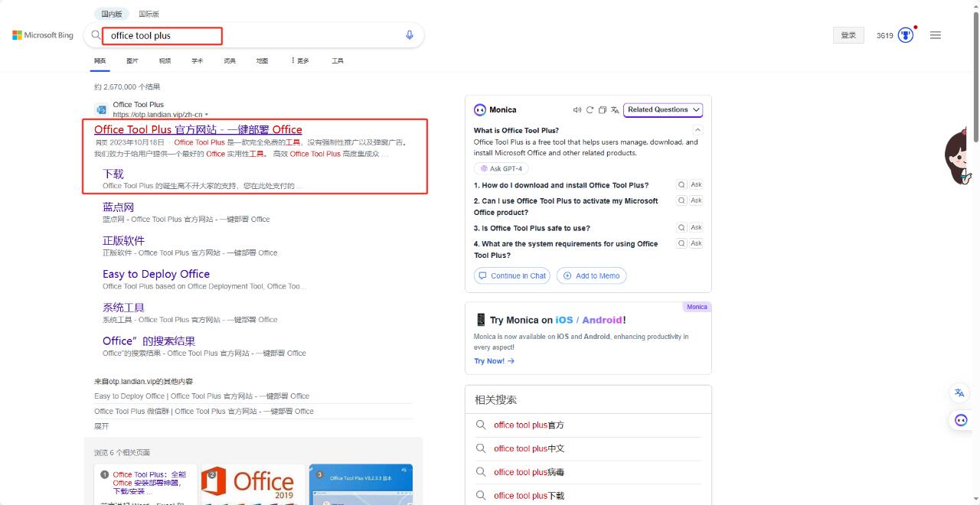
Task: Click Continue in Chat button
Action: [511, 275]
